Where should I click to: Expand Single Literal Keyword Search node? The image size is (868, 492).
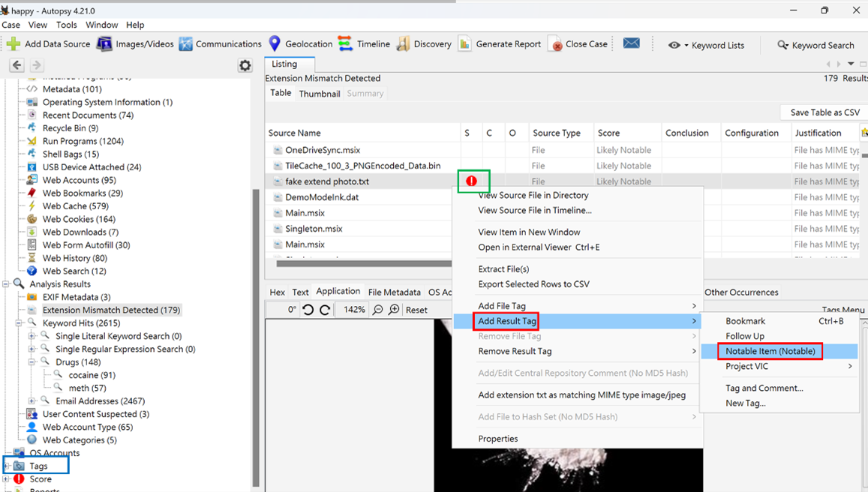pos(32,336)
